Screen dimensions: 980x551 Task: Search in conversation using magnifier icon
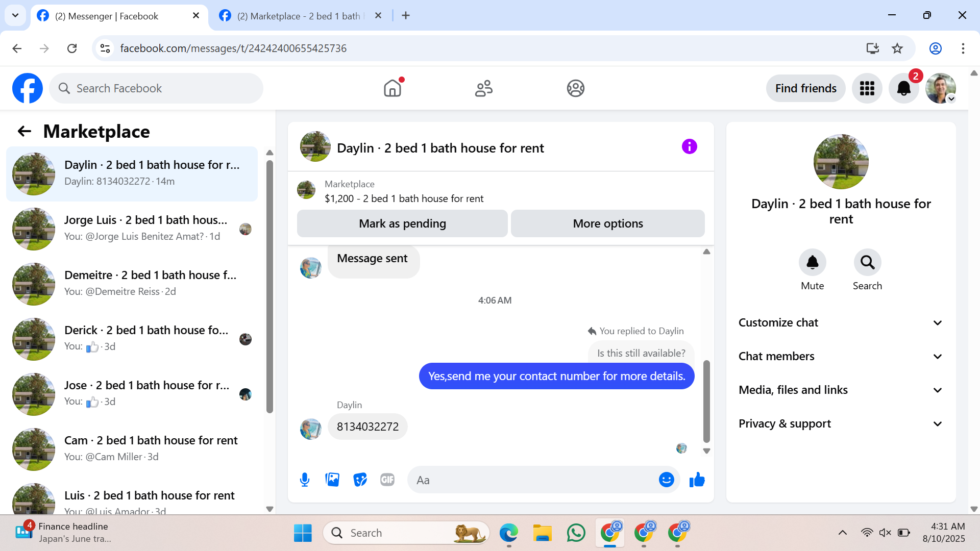tap(867, 262)
